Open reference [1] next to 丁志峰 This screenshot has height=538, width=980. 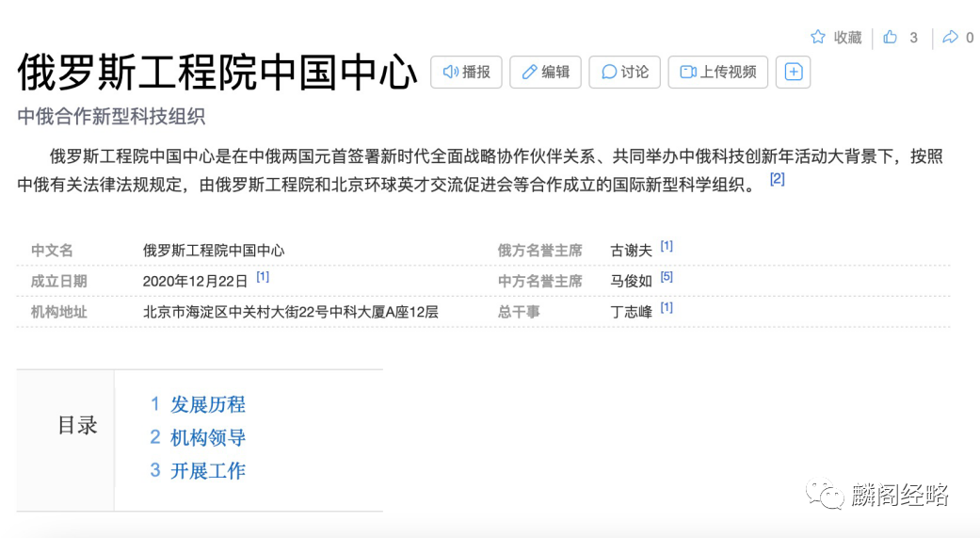[x=667, y=307]
